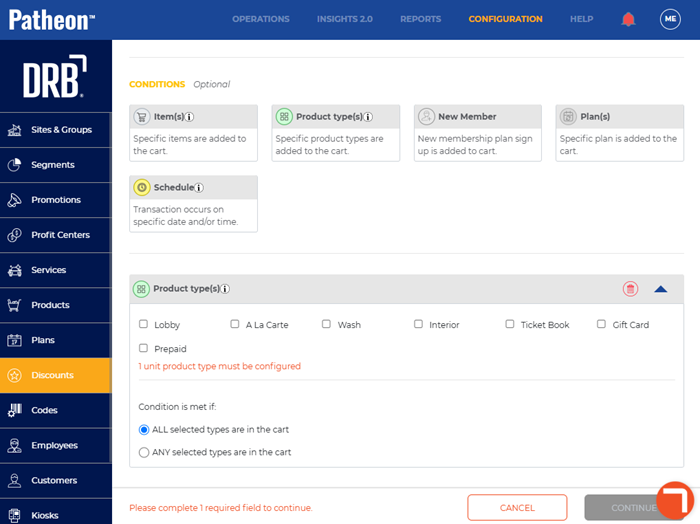Open the Help menu
Image resolution: width=700 pixels, height=524 pixels.
click(582, 19)
